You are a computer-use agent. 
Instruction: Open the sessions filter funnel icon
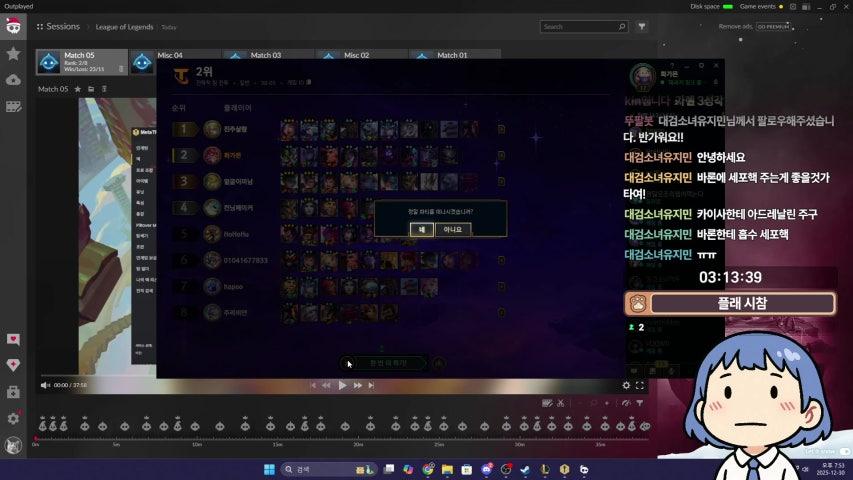642,26
